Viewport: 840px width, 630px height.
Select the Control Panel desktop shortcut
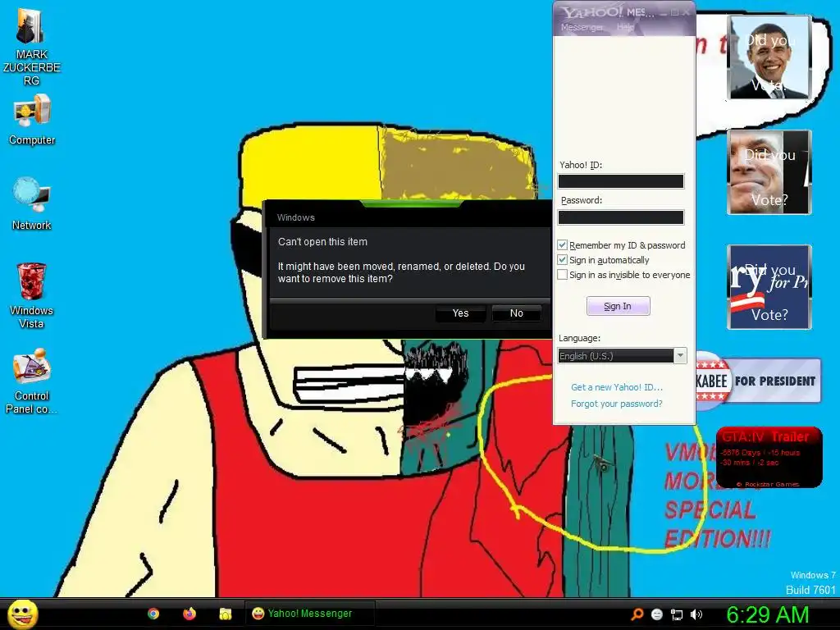[x=32, y=381]
